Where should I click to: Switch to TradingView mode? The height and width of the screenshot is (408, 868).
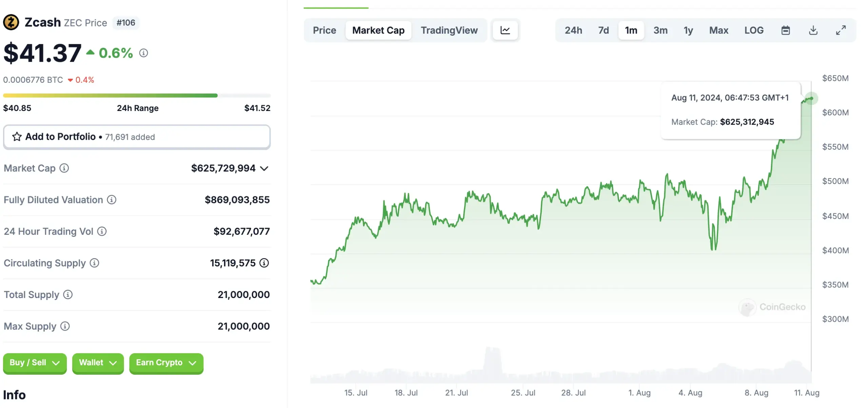pyautogui.click(x=449, y=30)
